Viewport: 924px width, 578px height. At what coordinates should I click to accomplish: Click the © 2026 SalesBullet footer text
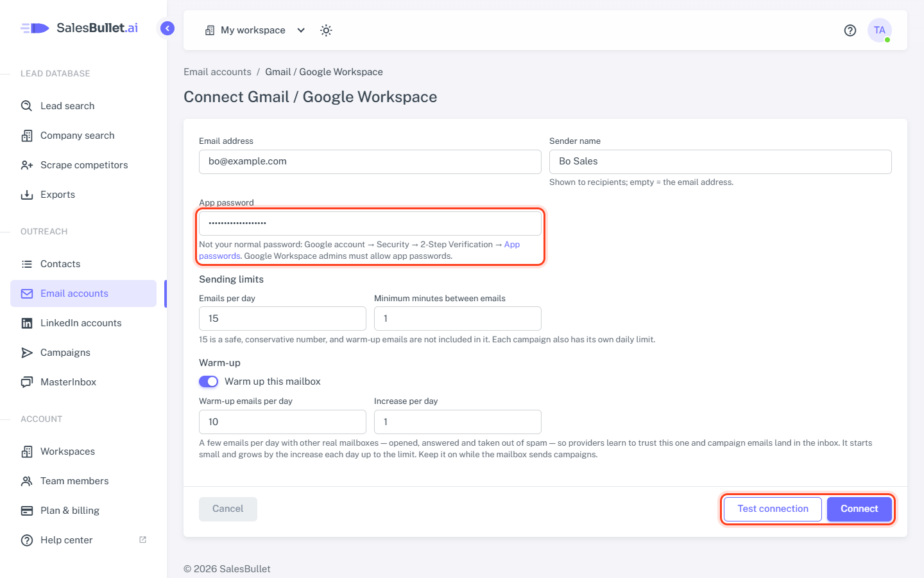[227, 569]
